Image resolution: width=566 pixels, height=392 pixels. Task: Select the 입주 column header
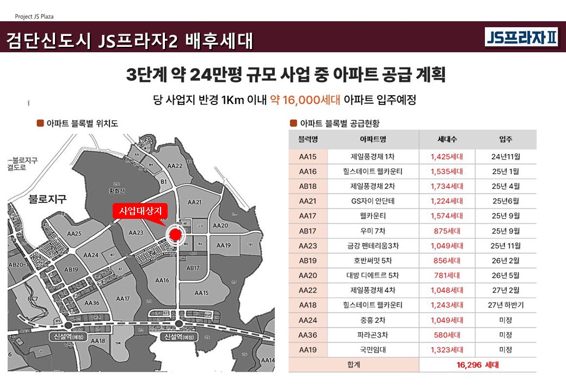coord(505,139)
